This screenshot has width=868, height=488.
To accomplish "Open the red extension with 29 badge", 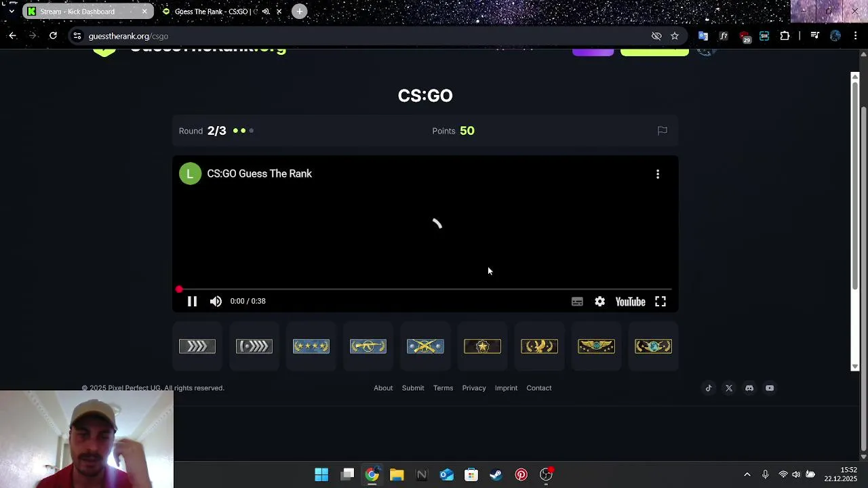I will point(745,37).
